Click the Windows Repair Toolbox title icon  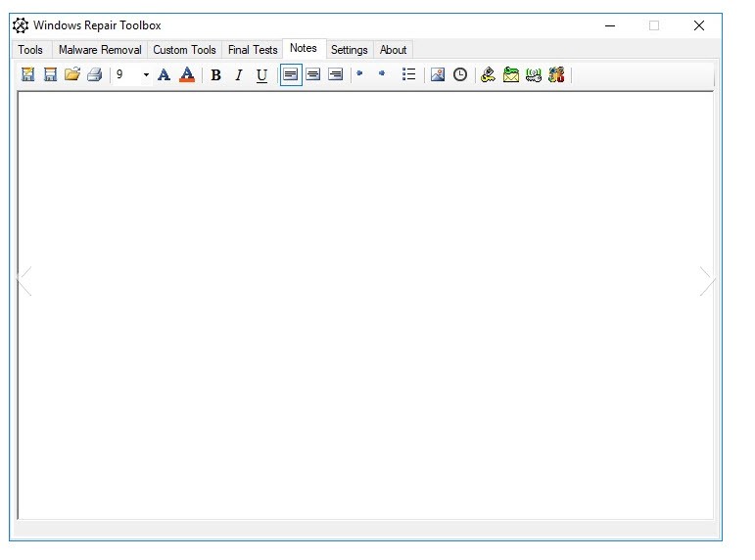21,25
